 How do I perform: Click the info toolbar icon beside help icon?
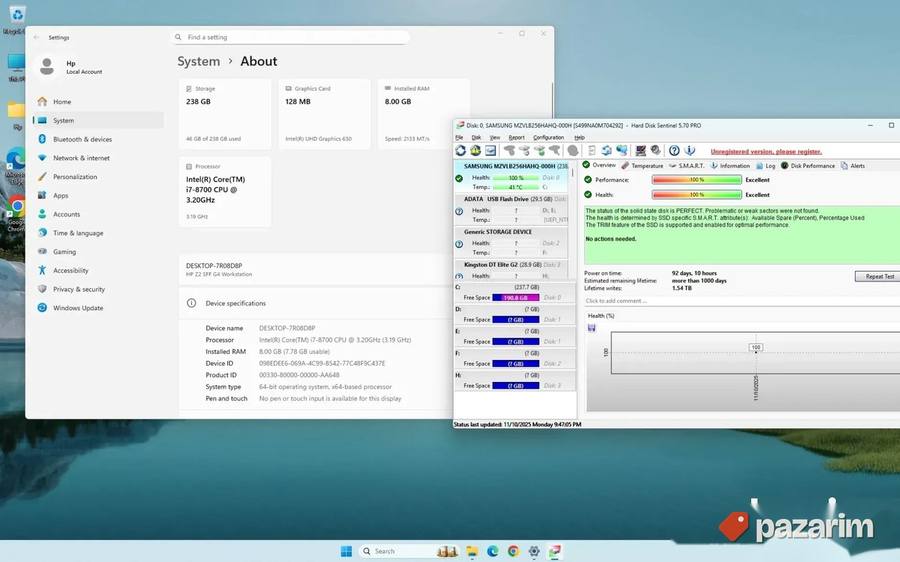690,150
